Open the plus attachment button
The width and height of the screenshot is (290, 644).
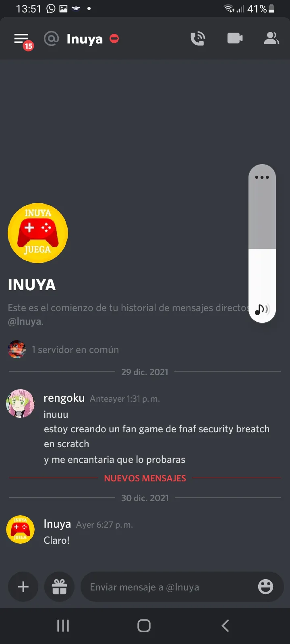click(23, 586)
